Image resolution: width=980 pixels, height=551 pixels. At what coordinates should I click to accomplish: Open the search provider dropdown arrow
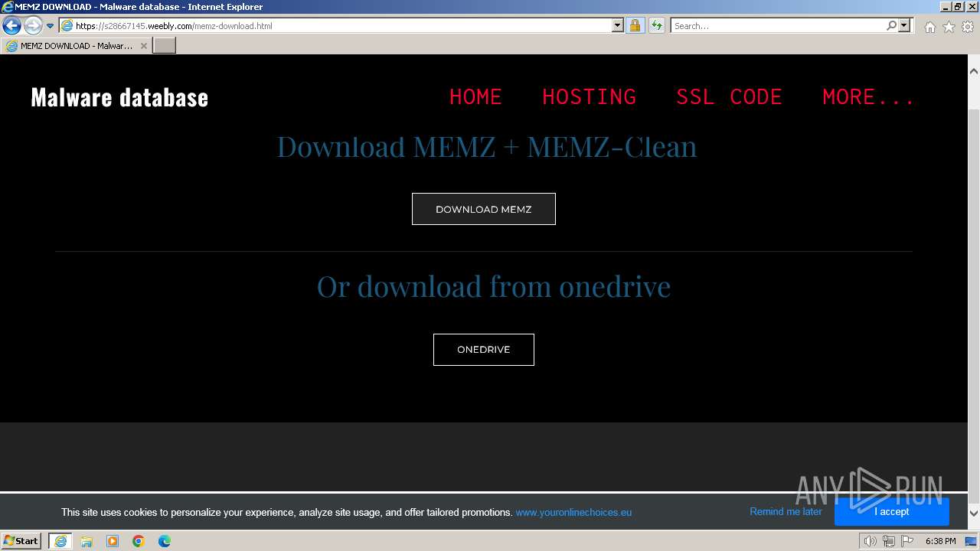click(x=904, y=26)
